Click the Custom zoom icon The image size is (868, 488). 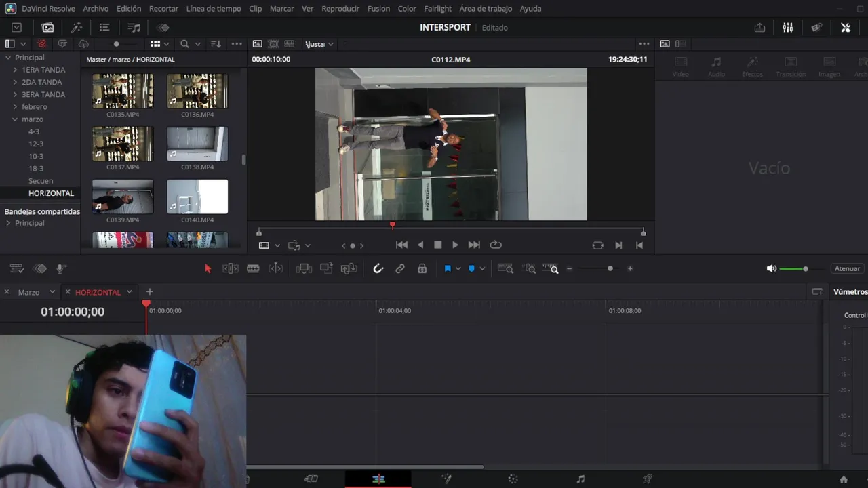coord(551,268)
